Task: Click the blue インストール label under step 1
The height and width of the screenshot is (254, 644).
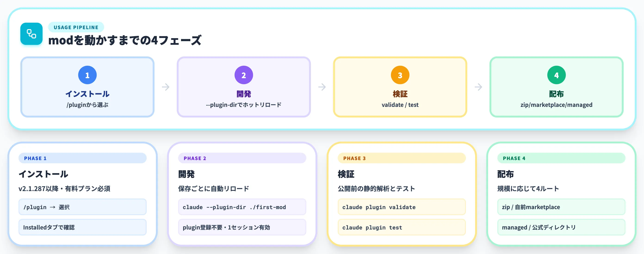Action: 87,94
